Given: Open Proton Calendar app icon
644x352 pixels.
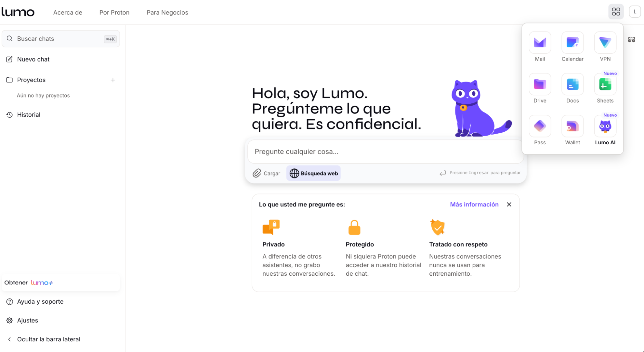Looking at the screenshot, I should [x=572, y=43].
